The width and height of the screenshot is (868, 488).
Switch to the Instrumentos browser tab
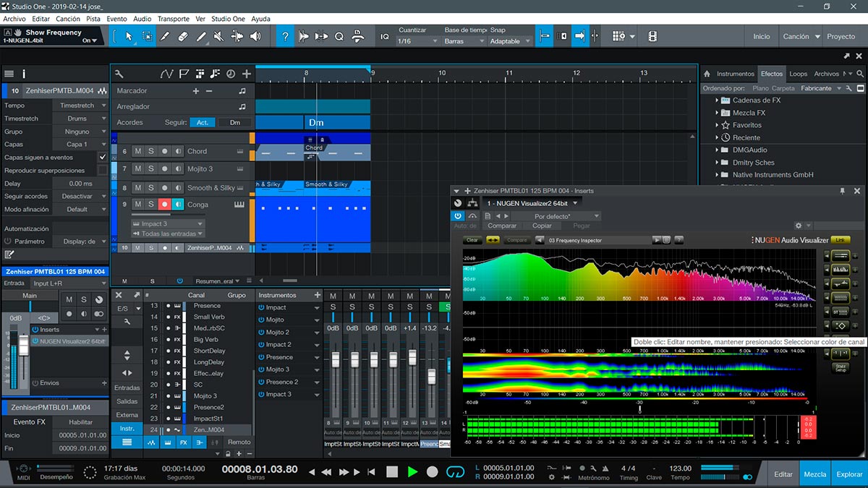tap(736, 74)
